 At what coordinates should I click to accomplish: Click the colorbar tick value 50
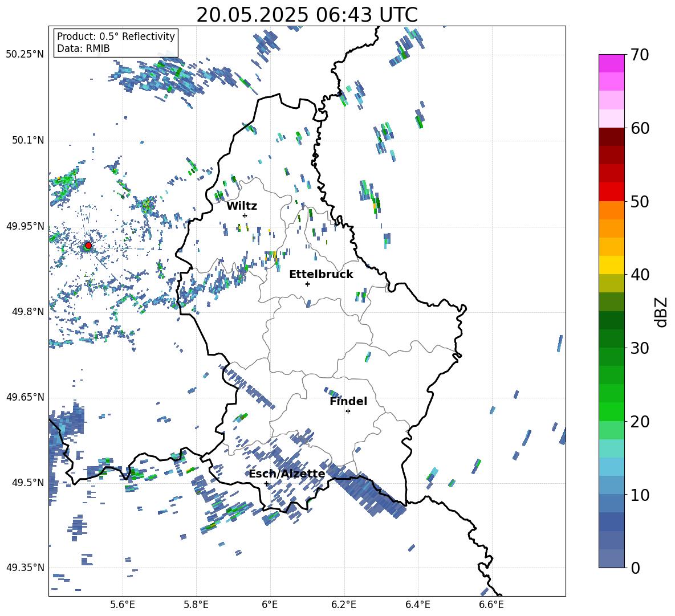pos(640,202)
